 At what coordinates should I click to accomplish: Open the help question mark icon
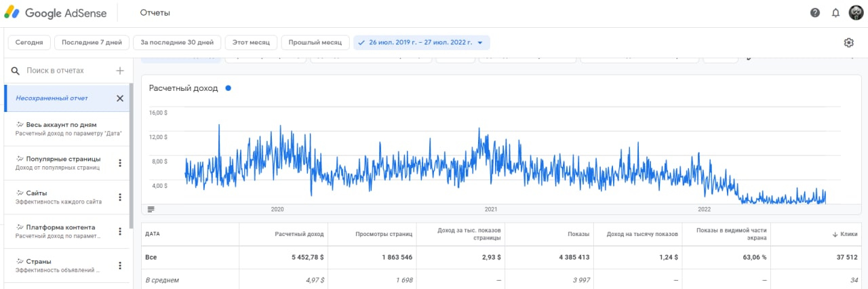tap(815, 13)
